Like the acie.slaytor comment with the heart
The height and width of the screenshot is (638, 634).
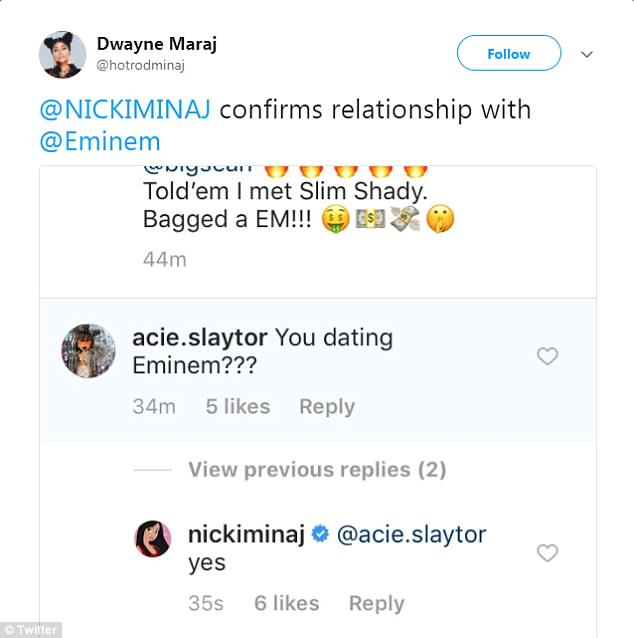(547, 356)
